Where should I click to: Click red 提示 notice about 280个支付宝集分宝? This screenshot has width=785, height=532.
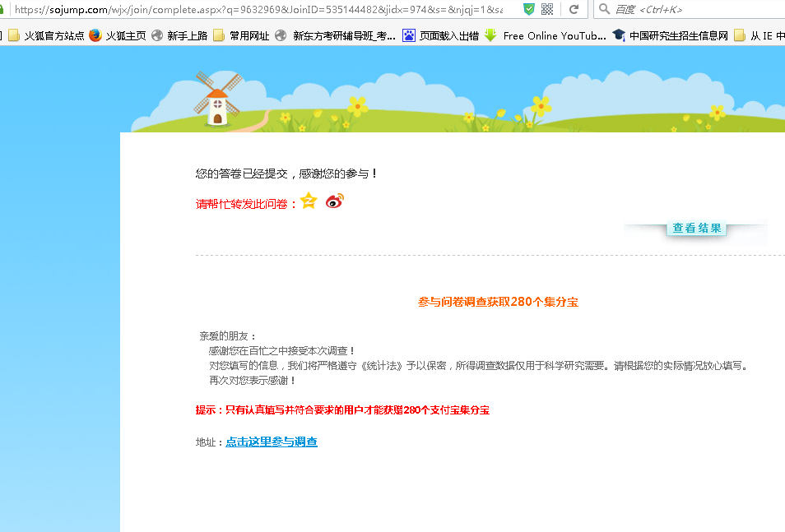tap(342, 409)
